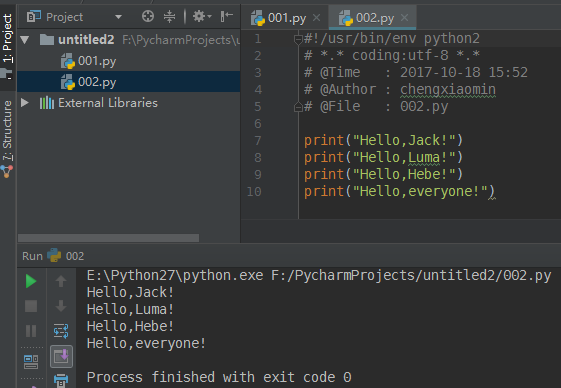The width and height of the screenshot is (561, 388).
Task: Click the coding:utf-8 comment line
Action: tap(392, 55)
